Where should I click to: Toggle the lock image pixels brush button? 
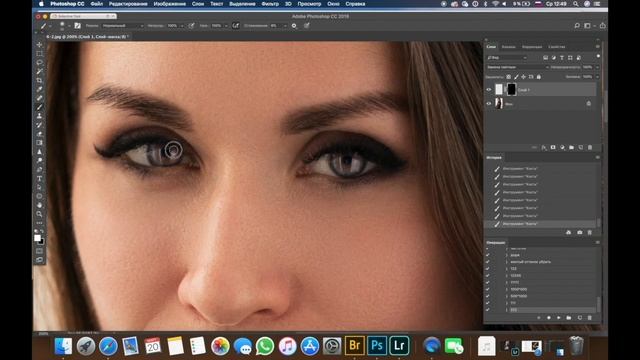point(516,77)
